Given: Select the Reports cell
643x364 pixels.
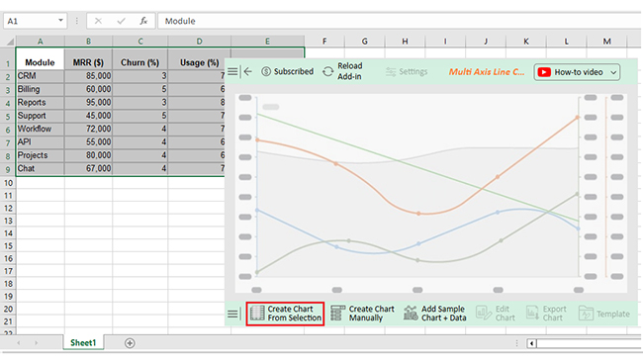Looking at the screenshot, I should (41, 102).
